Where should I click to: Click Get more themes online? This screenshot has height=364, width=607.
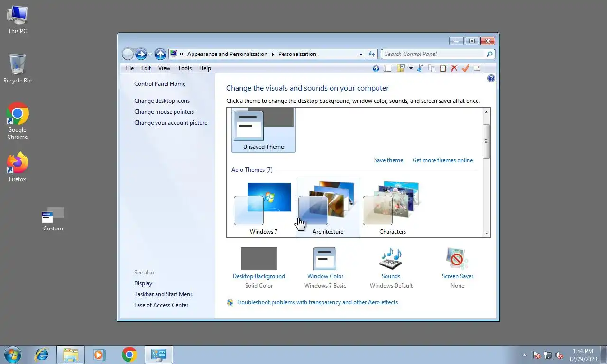442,160
